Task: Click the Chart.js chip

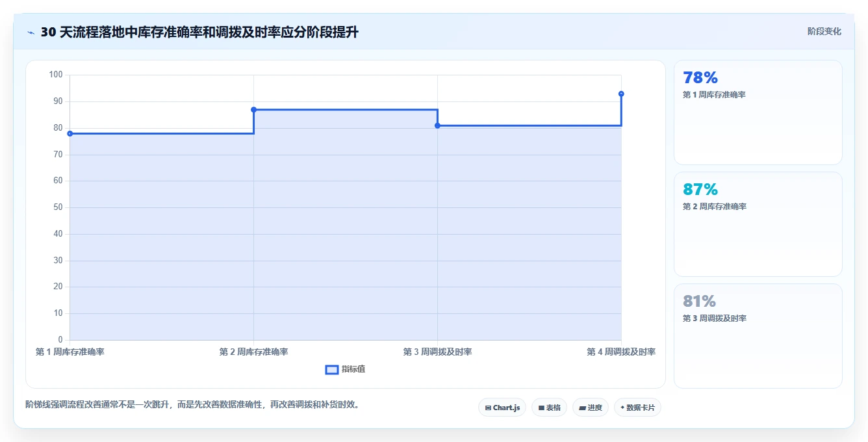Action: click(x=502, y=408)
